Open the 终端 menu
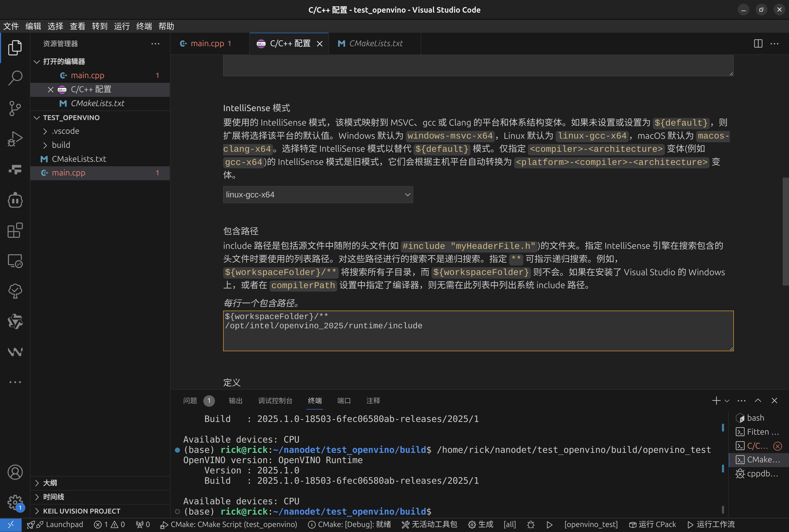This screenshot has width=789, height=532. point(144,26)
